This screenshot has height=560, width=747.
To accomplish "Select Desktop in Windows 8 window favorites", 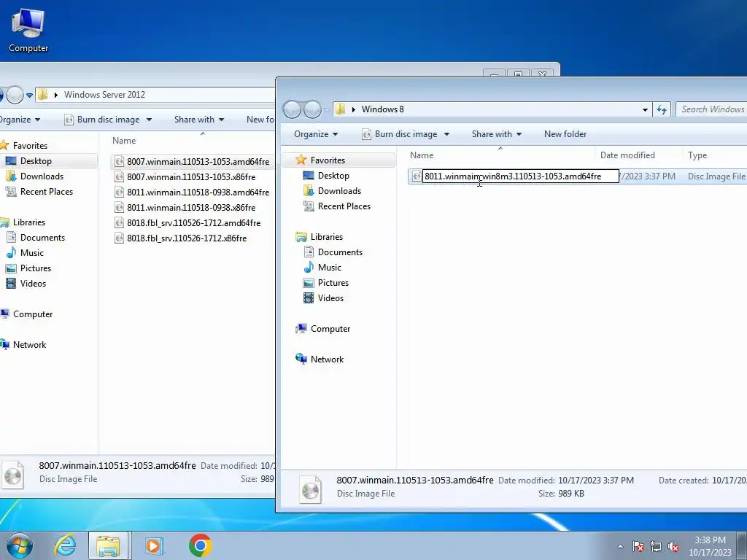I will tap(333, 176).
